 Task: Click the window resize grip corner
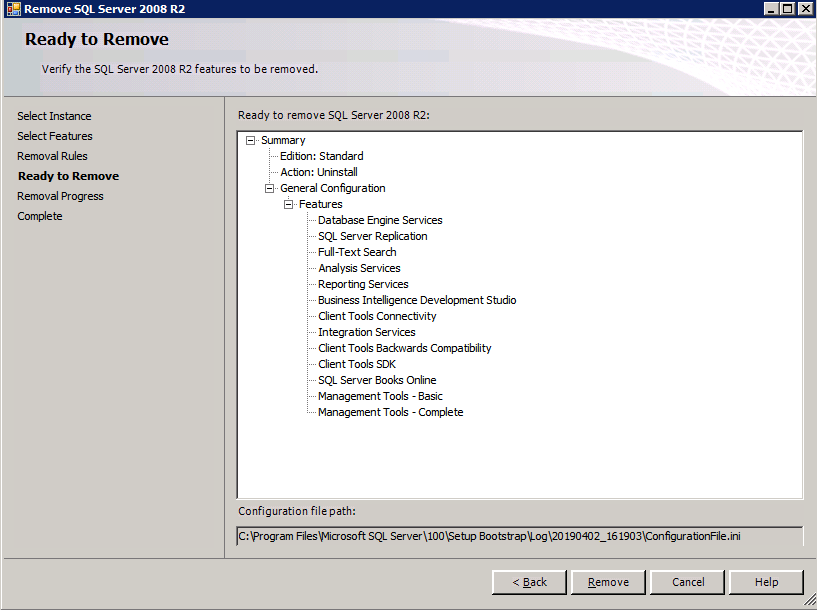click(810, 602)
